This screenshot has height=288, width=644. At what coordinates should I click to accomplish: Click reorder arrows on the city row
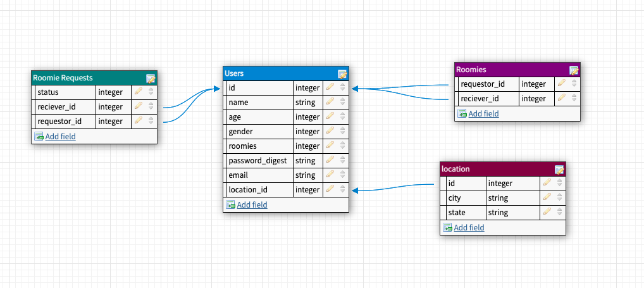tap(559, 197)
